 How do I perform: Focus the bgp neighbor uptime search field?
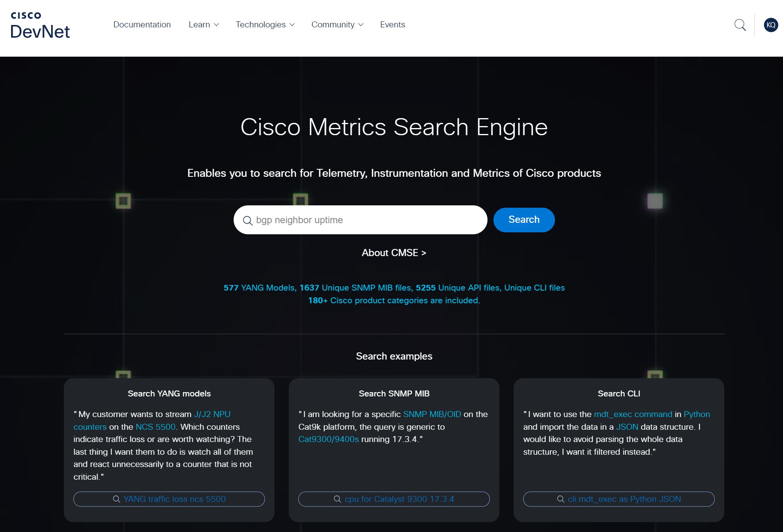[360, 220]
